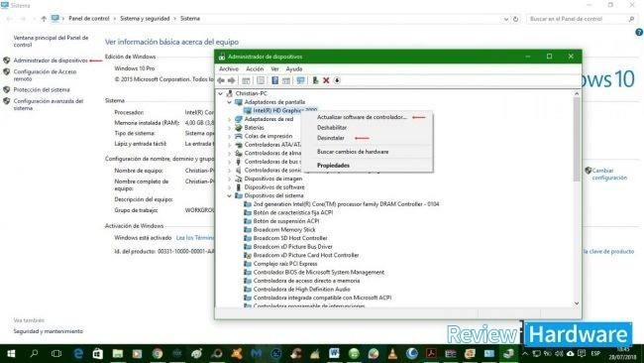Click the update driver software toolbar icon

point(315,80)
